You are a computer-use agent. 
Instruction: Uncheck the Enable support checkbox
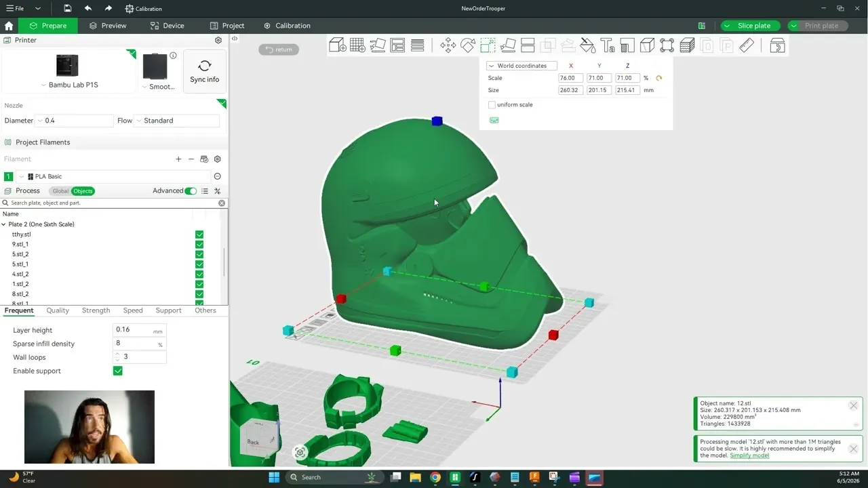pos(118,371)
